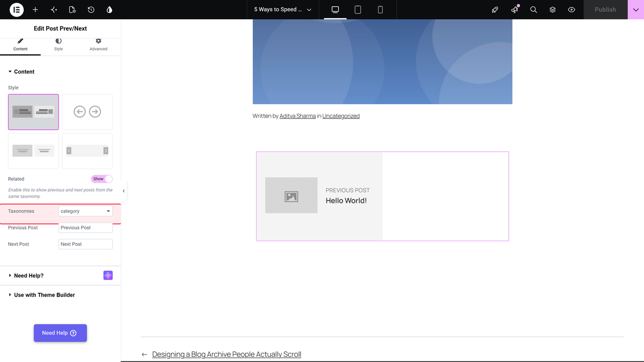644x362 pixels.
Task: Open the Uncategorized category link
Action: tap(341, 116)
